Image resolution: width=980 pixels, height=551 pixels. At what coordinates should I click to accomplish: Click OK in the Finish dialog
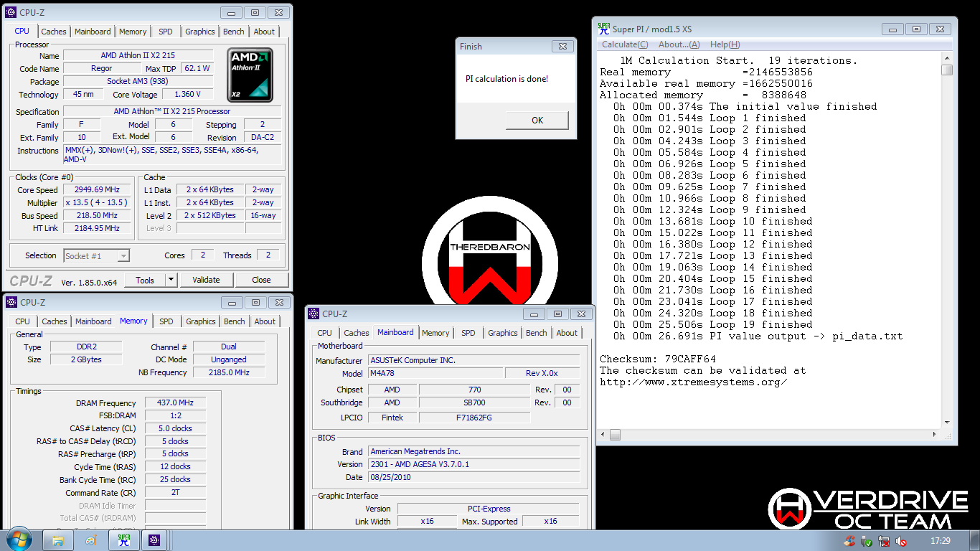[x=537, y=121]
